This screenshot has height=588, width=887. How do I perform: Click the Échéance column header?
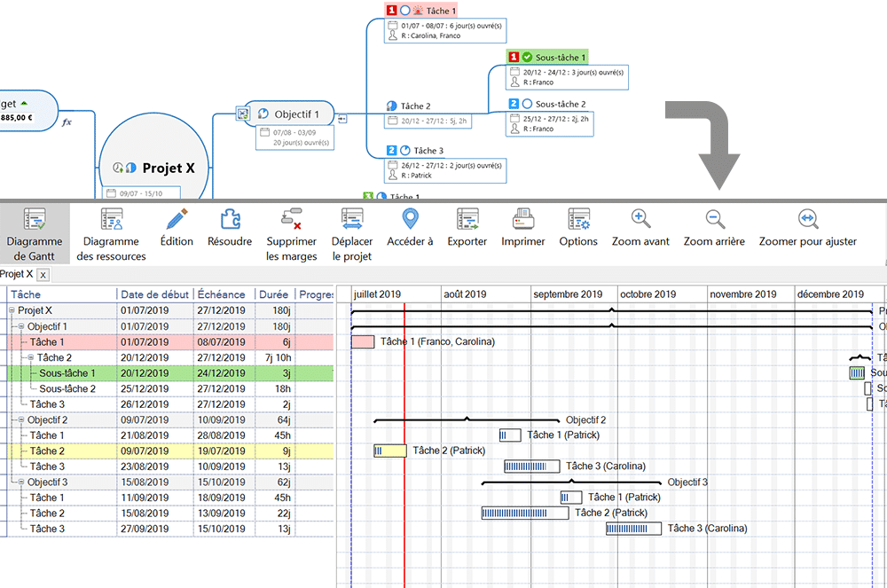click(222, 294)
